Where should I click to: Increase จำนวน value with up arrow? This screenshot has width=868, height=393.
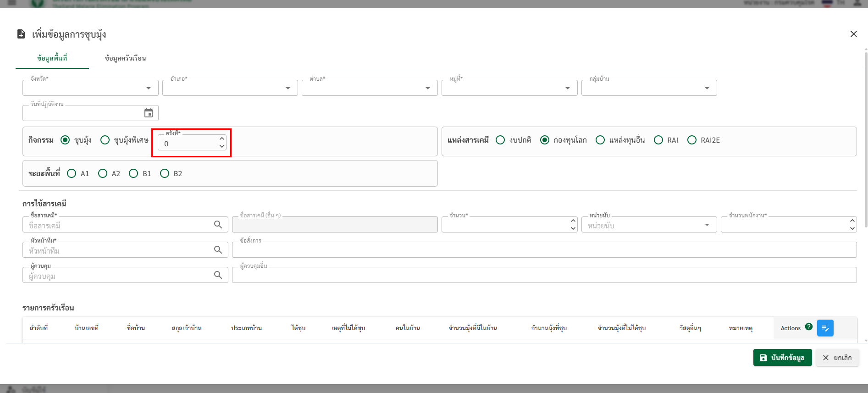(x=573, y=221)
